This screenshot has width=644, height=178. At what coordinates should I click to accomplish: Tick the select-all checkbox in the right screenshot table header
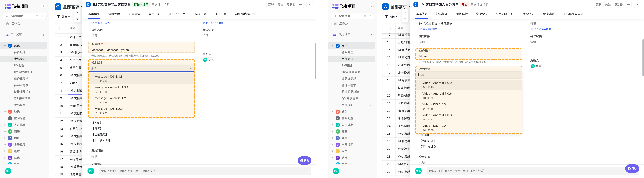click(389, 29)
